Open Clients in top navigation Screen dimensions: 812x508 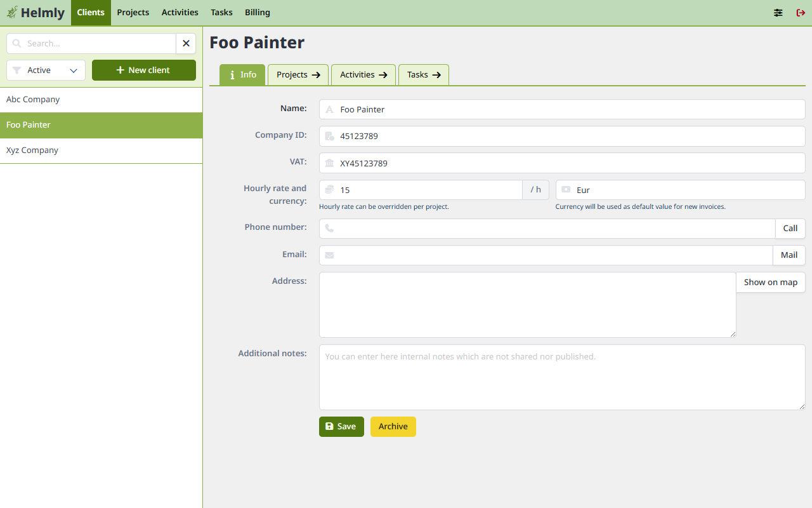pos(91,13)
